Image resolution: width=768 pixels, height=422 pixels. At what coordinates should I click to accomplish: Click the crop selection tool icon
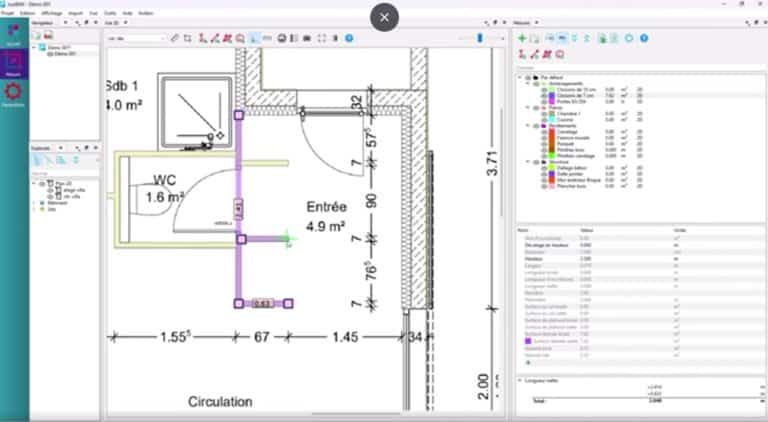[188, 38]
